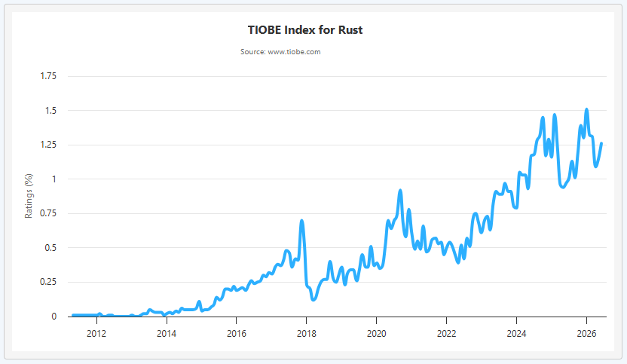The image size is (627, 364).
Task: Click the 2026 x-axis label
Action: 586,334
